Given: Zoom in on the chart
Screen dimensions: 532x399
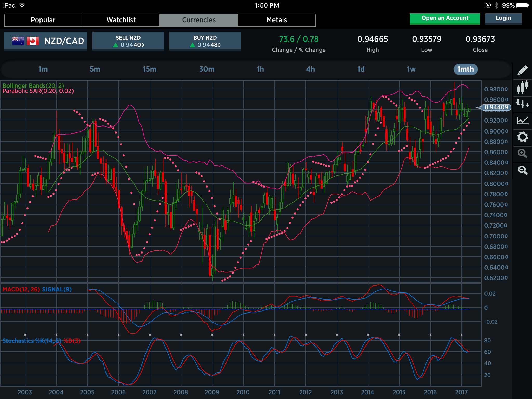Looking at the screenshot, I should tap(522, 153).
